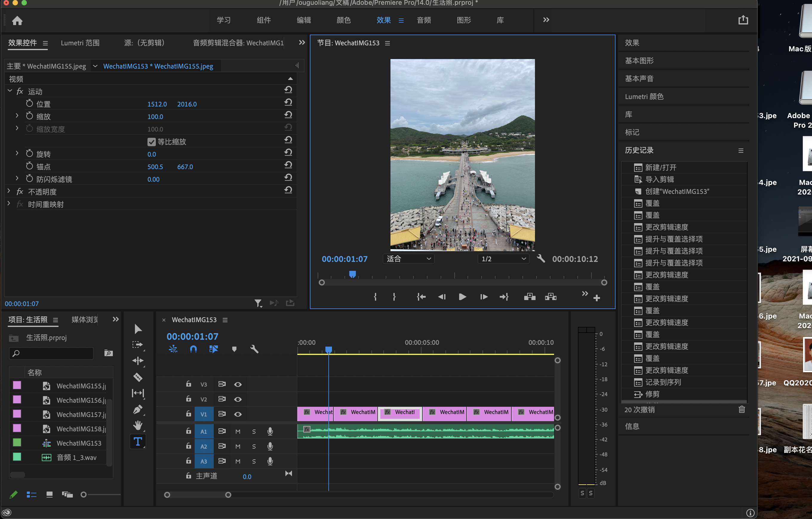The image size is (812, 519).
Task: Add a marker in the timeline
Action: point(234,349)
